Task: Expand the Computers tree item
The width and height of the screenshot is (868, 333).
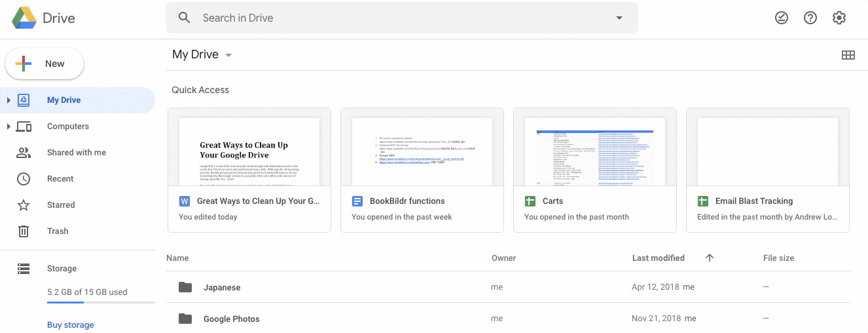Action: coord(9,127)
